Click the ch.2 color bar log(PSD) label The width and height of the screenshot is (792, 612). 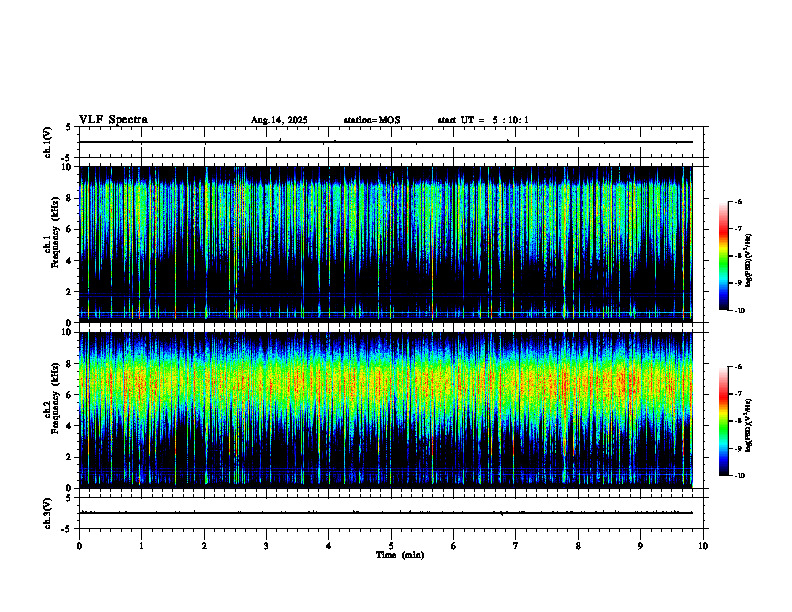tap(748, 426)
